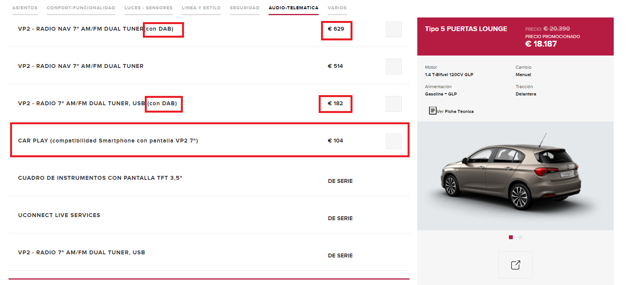
Task: Open the Ver Ficha Técnica link
Action: click(455, 111)
